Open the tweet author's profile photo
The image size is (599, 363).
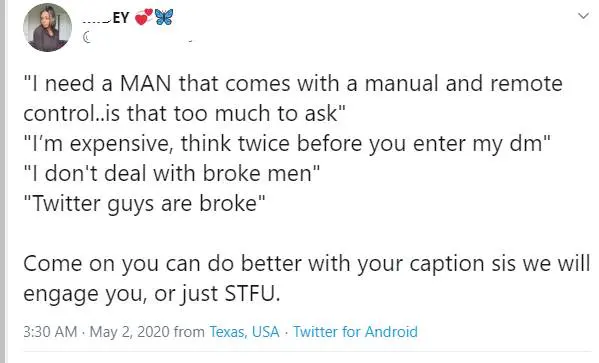click(x=47, y=28)
